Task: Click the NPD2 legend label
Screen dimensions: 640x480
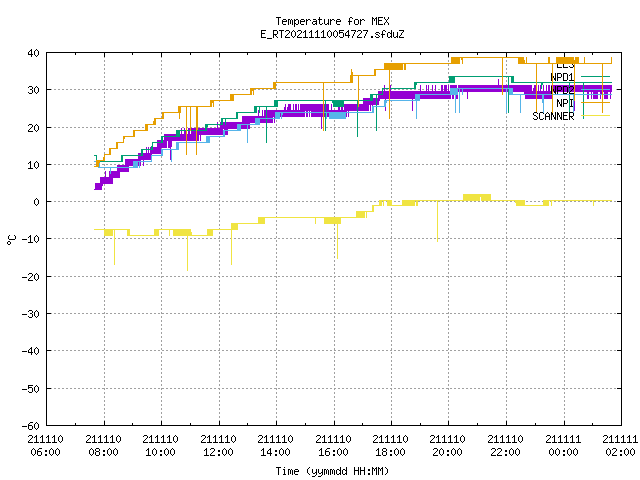Action: point(562,90)
